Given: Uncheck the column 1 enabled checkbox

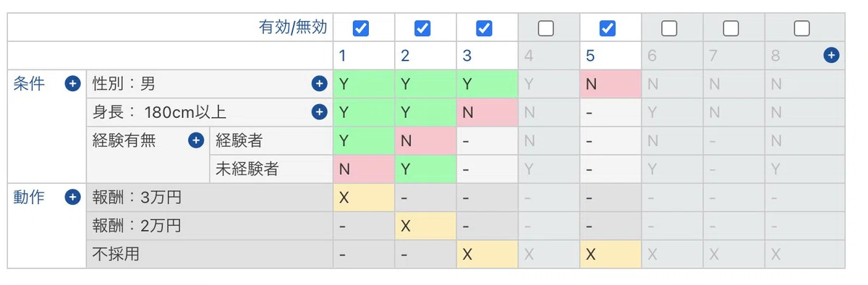Looking at the screenshot, I should pyautogui.click(x=360, y=28).
